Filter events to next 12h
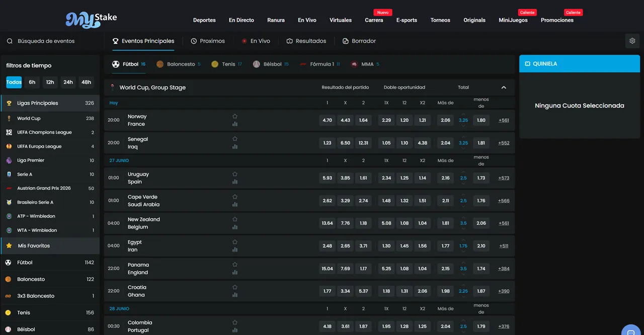 click(x=50, y=82)
